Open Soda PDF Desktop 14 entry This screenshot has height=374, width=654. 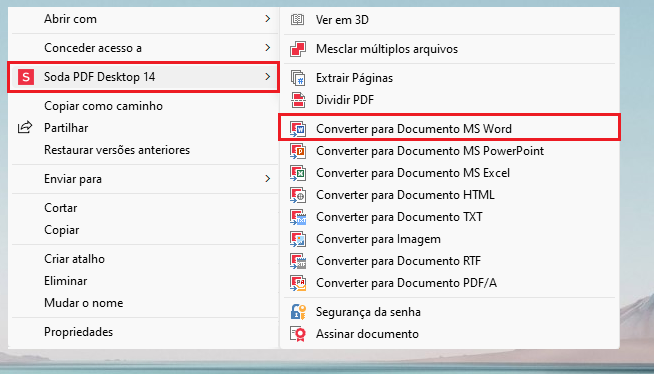coord(143,77)
